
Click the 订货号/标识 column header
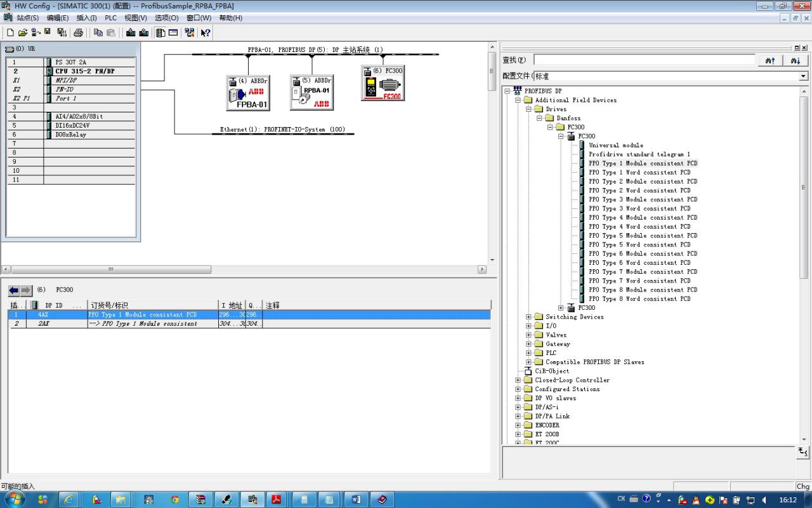(152, 305)
